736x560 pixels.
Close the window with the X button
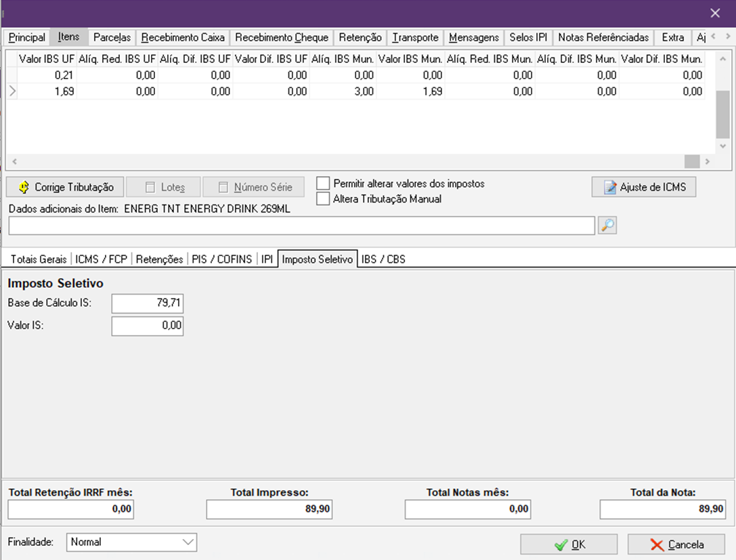tap(715, 13)
